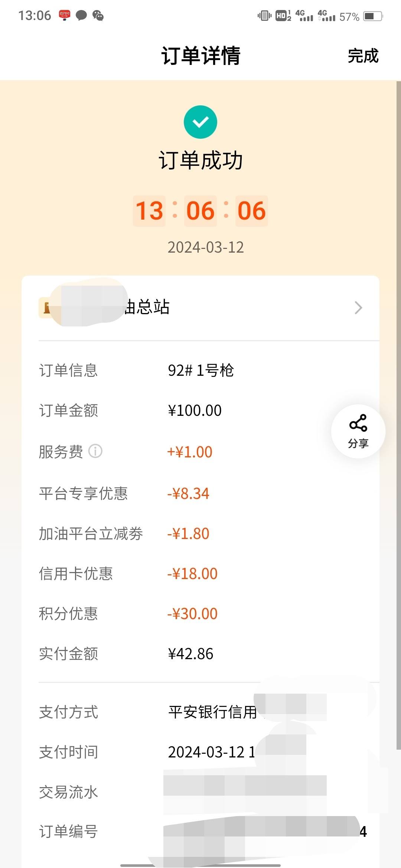Tap the service fee info icon
Image resolution: width=401 pixels, height=868 pixels.
[x=95, y=451]
